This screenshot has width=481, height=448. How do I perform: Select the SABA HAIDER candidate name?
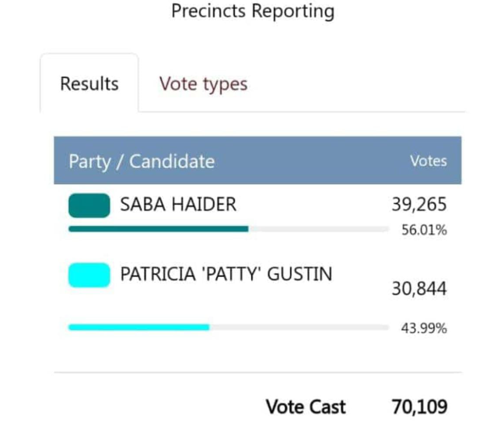(178, 204)
